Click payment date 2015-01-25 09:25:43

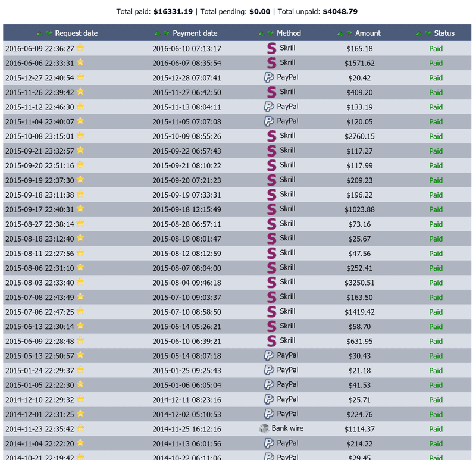187,371
